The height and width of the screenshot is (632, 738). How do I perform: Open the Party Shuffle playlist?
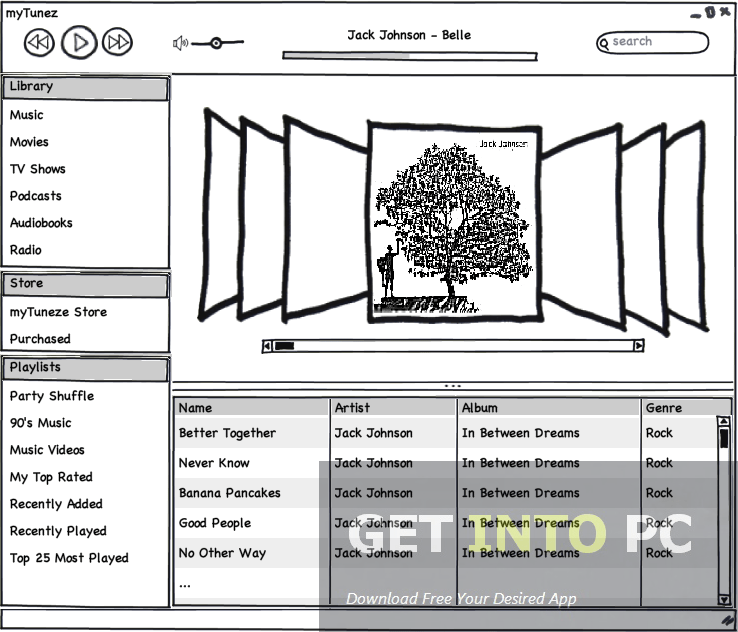(x=52, y=396)
